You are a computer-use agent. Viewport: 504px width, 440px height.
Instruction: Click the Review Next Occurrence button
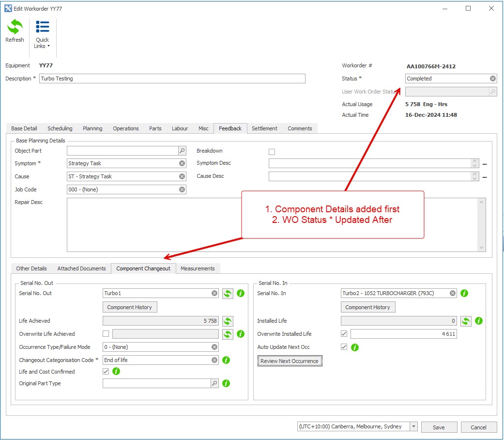[290, 361]
